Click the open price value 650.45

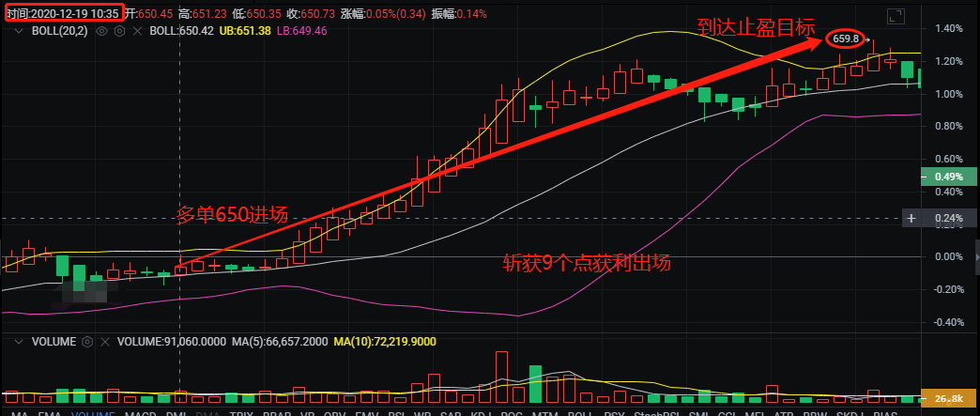157,13
